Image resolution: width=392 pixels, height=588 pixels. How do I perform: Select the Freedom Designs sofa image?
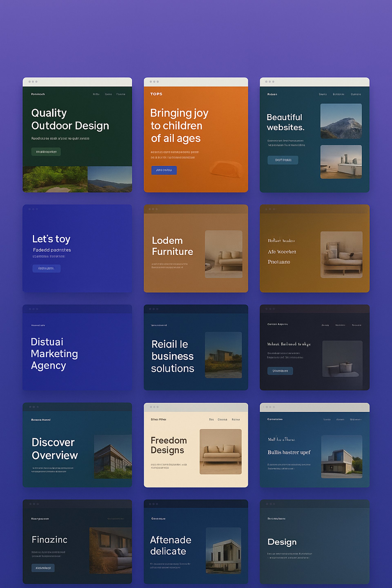click(x=220, y=451)
